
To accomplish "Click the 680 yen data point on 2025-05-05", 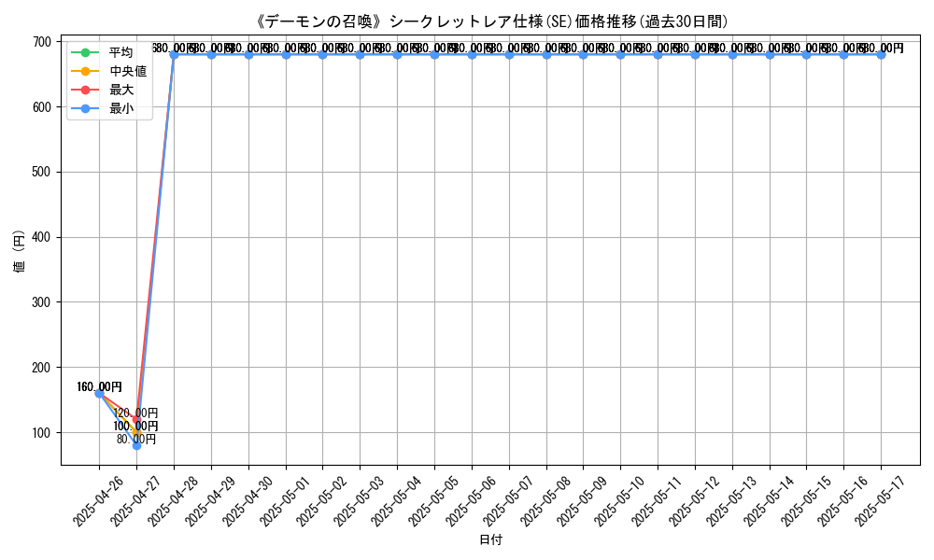I will tap(435, 55).
